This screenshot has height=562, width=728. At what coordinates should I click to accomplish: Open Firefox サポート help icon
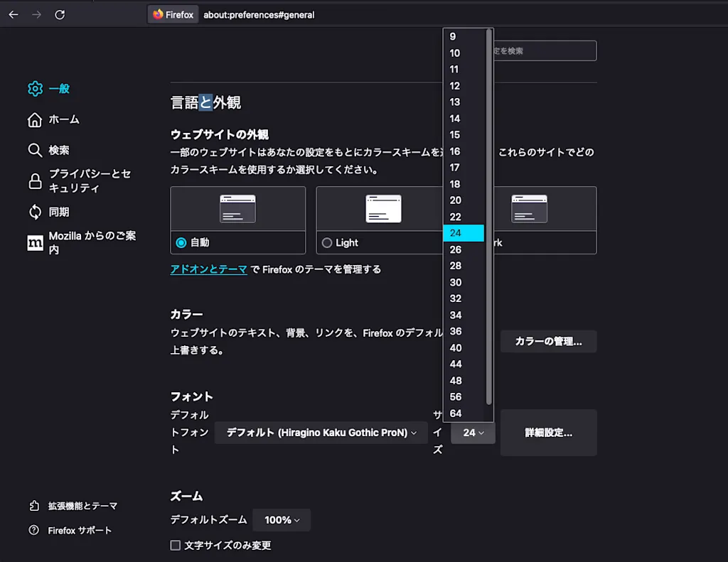(x=34, y=530)
